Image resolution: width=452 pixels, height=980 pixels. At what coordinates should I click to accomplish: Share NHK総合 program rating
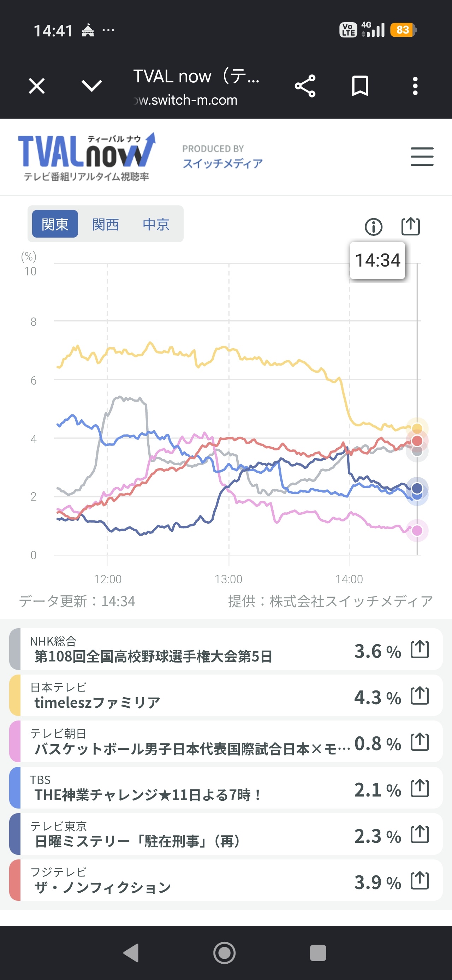[420, 649]
